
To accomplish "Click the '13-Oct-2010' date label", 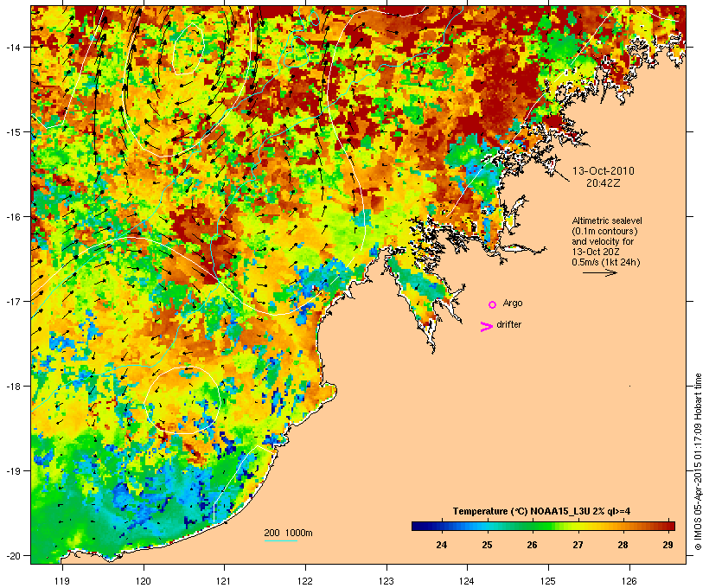I will pos(604,171).
